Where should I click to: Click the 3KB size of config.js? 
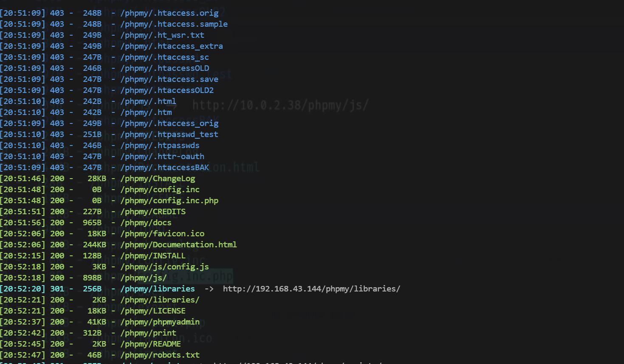pyautogui.click(x=99, y=267)
